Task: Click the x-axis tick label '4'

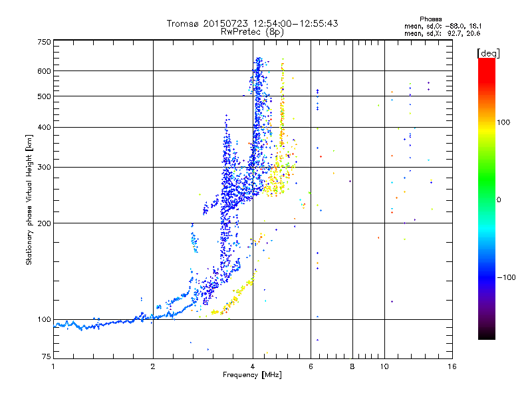Action: 253,366
